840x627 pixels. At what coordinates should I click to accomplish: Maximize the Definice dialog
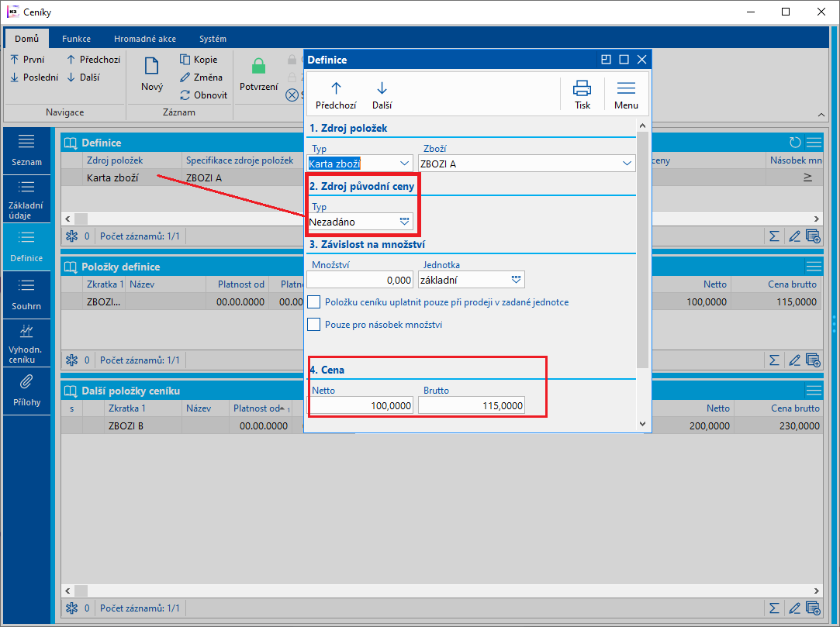(x=624, y=60)
